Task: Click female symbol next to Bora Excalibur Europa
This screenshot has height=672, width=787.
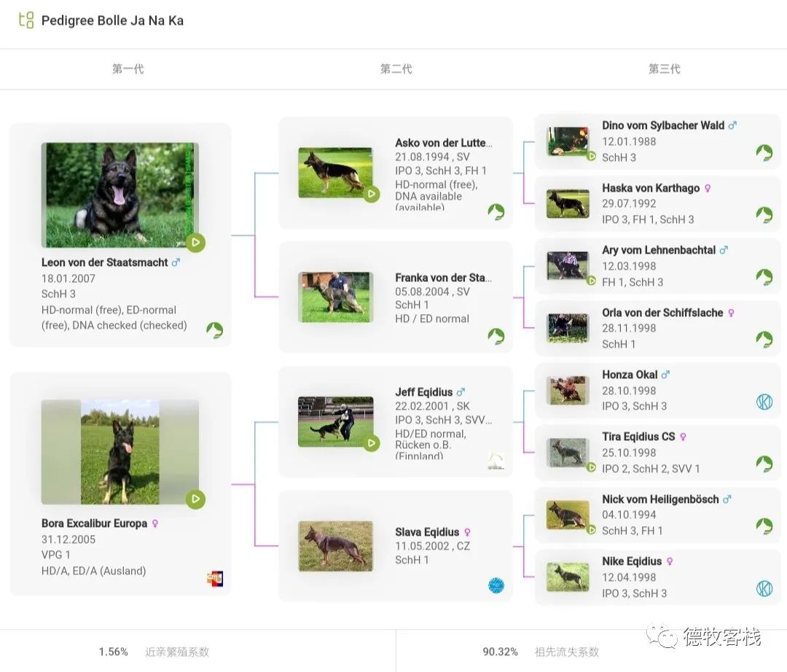Action: pos(155,523)
